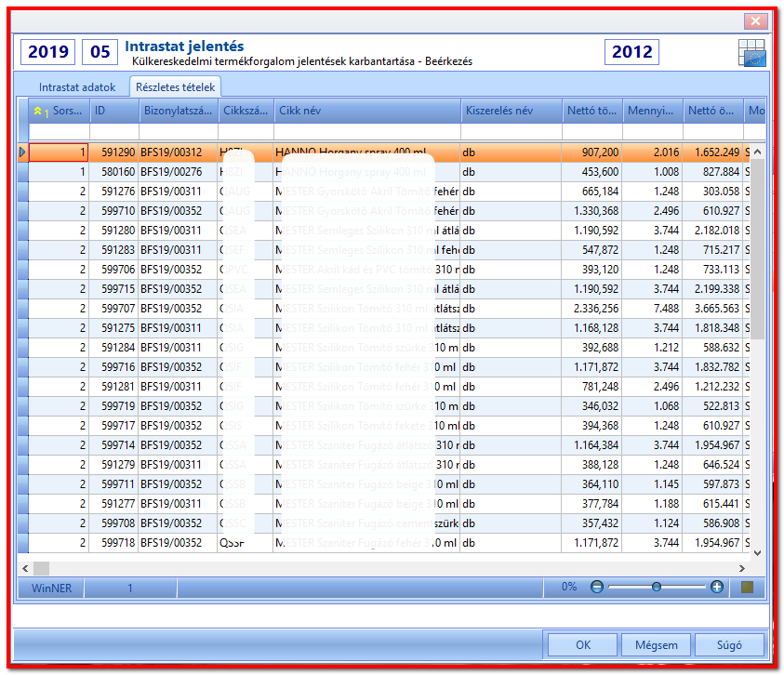This screenshot has height=675, width=784.
Task: Click horizontal scrollbar right arrow
Action: coord(742,568)
